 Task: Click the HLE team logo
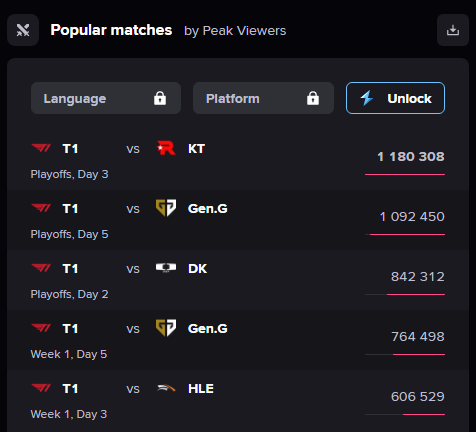(x=166, y=388)
